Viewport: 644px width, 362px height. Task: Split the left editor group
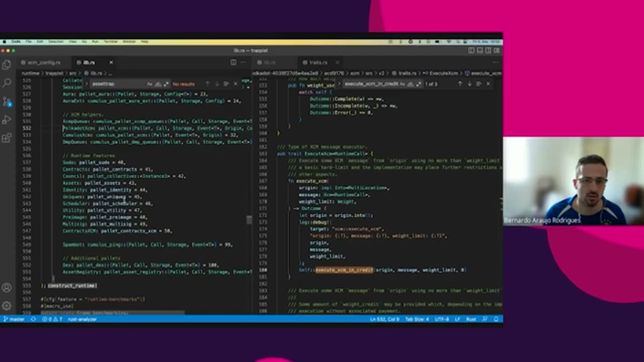(233, 62)
